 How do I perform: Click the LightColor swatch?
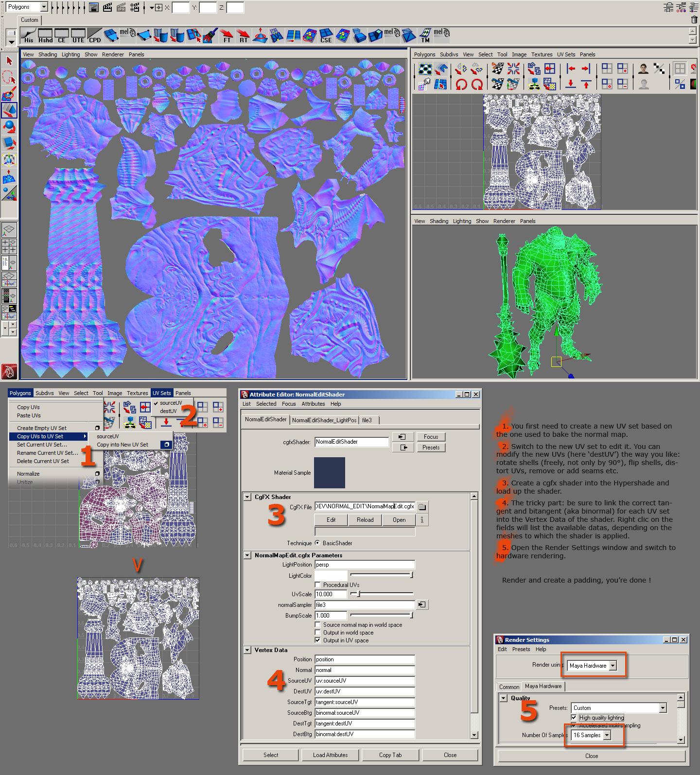click(331, 576)
